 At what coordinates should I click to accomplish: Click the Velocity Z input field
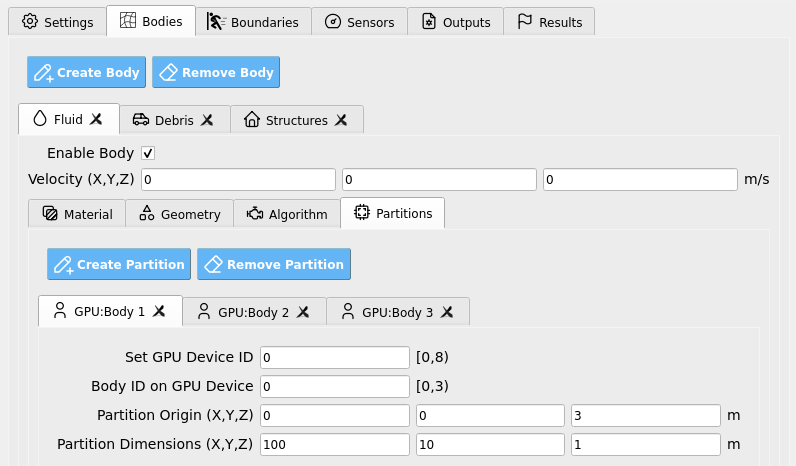(640, 180)
